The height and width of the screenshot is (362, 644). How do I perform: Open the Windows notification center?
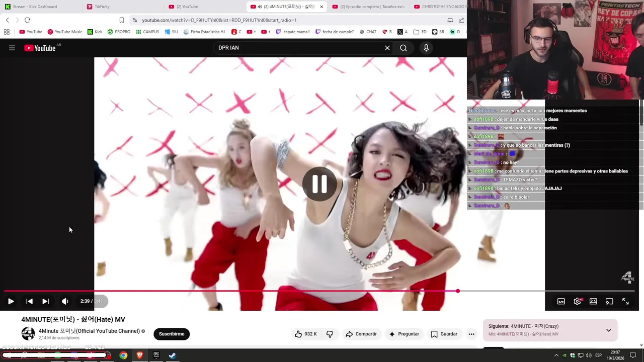tap(633, 355)
